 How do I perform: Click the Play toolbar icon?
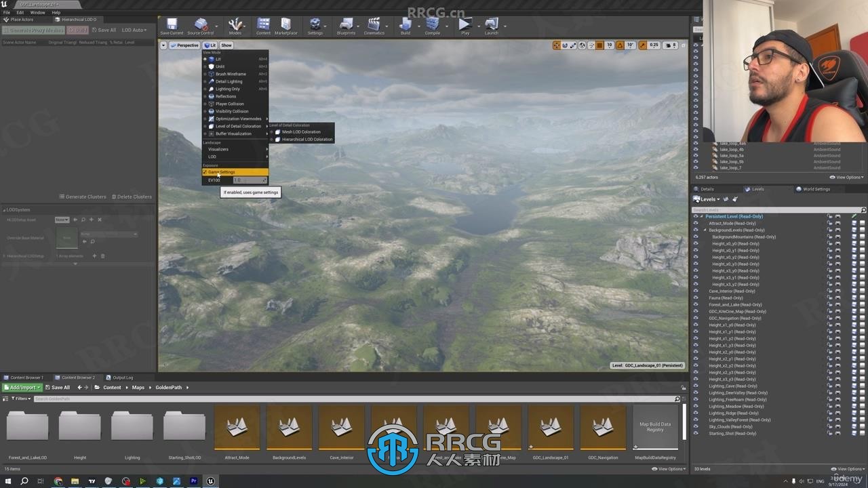pyautogui.click(x=465, y=26)
